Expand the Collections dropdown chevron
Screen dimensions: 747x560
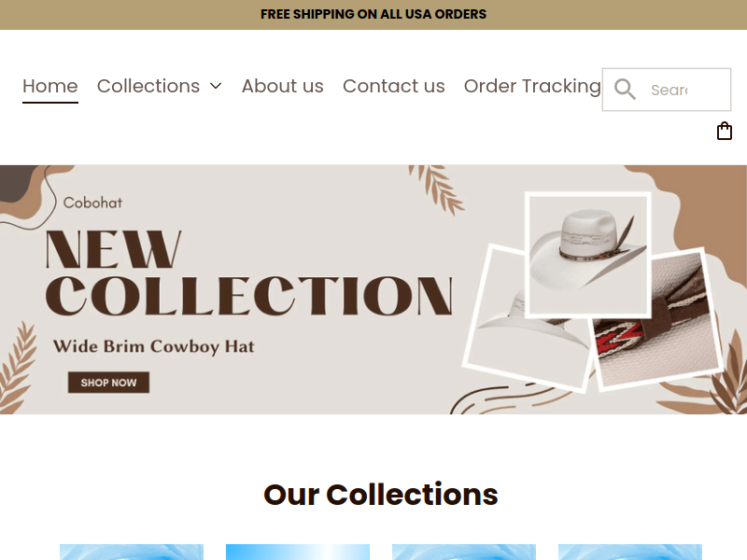coord(216,86)
